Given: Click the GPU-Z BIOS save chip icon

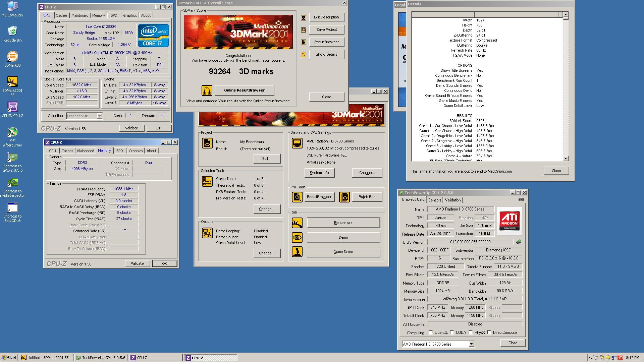Looking at the screenshot, I should pos(519,242).
